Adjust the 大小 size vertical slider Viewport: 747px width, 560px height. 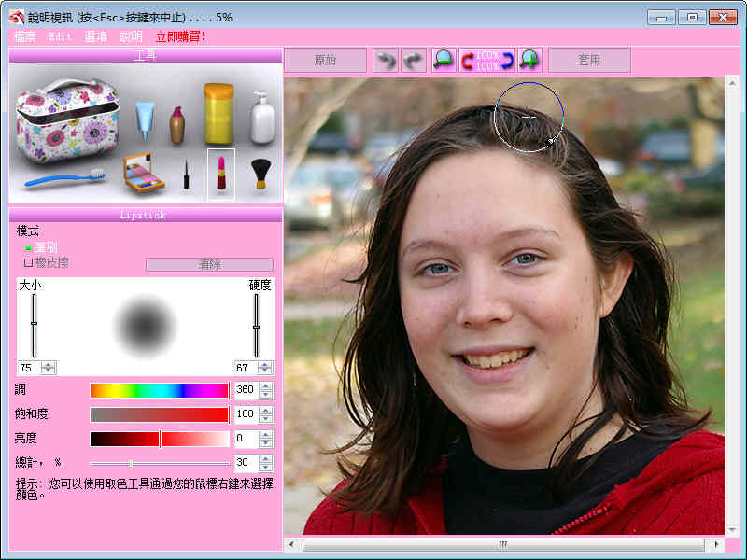coord(34,325)
